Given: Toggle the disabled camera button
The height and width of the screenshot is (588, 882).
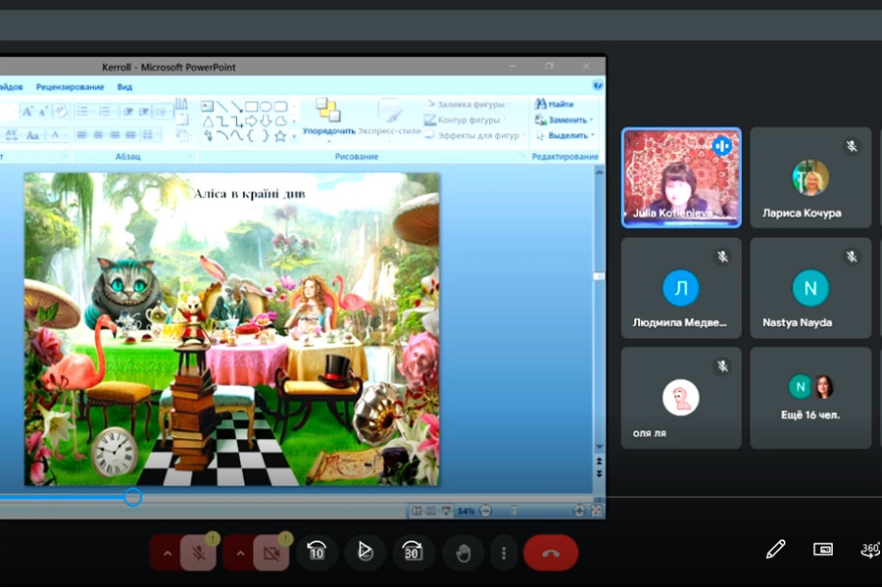Looking at the screenshot, I should pyautogui.click(x=271, y=553).
